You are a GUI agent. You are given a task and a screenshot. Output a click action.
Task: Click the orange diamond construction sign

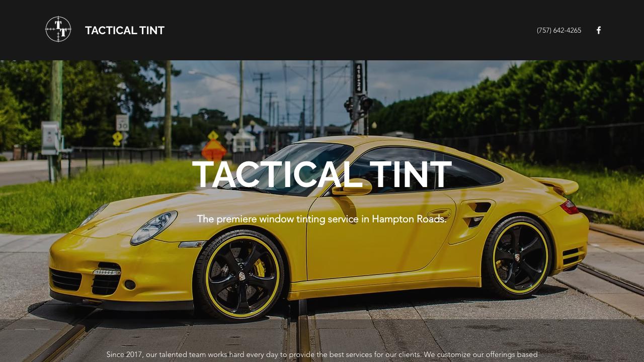pyautogui.click(x=214, y=150)
